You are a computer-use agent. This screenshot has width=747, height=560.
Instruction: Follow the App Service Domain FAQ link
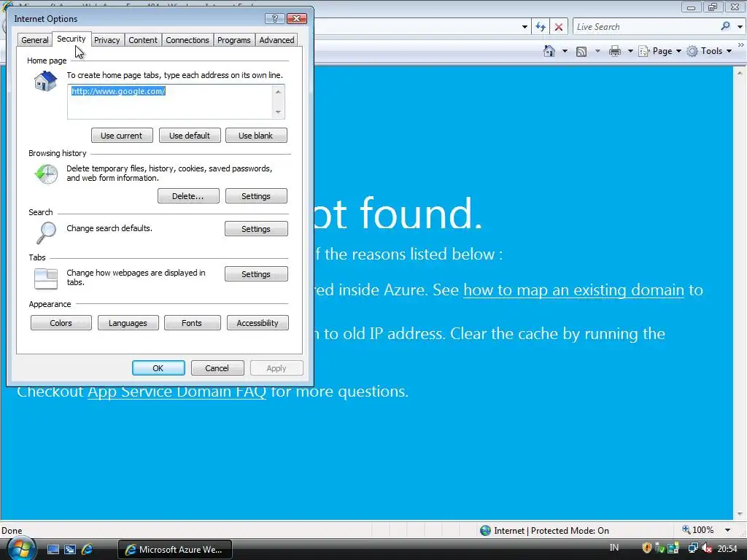(x=177, y=392)
